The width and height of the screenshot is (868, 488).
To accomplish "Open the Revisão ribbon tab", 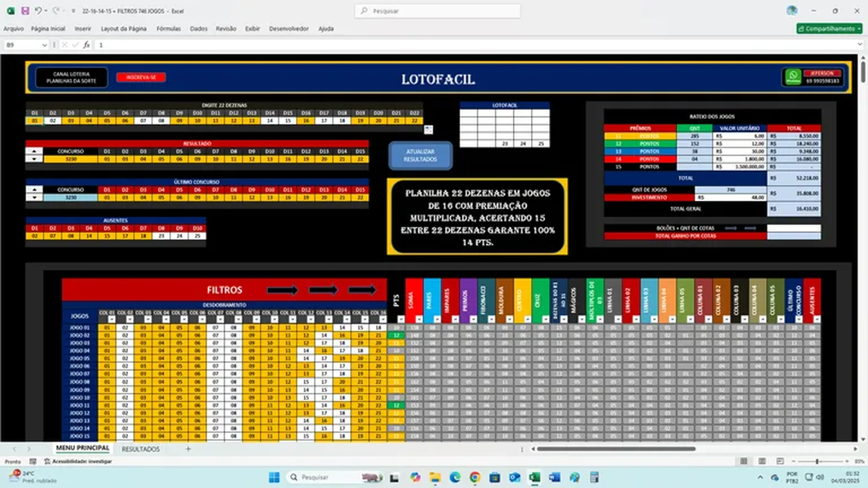I will [226, 29].
